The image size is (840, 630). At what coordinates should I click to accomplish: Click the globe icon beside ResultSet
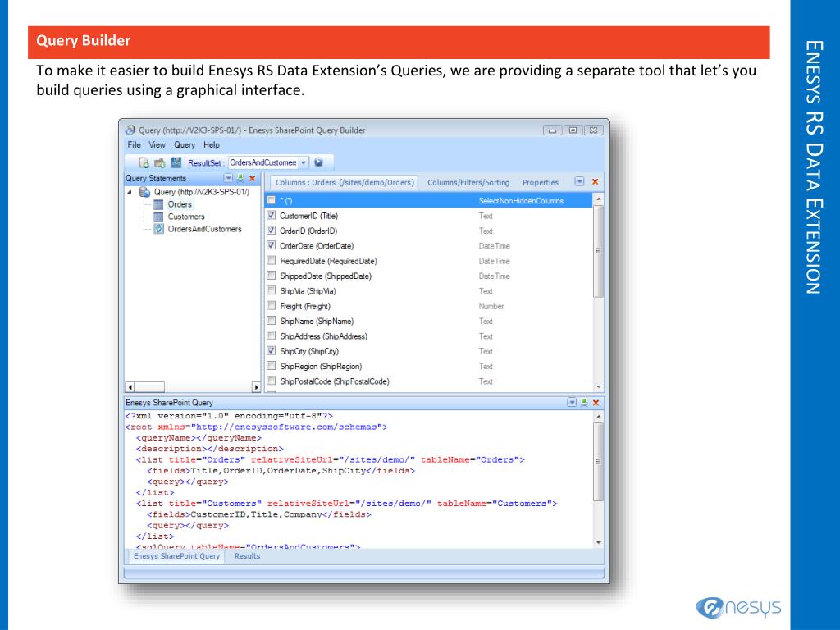point(318,162)
